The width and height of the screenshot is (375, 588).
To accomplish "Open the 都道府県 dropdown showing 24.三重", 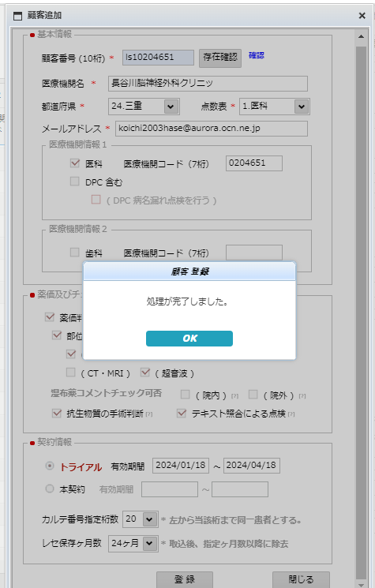I will coord(144,106).
